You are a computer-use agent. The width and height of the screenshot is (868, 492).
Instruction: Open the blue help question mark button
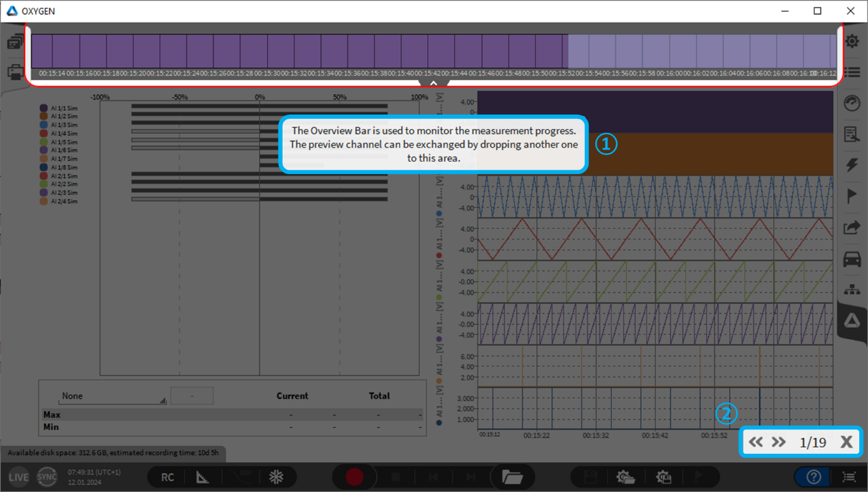click(814, 477)
